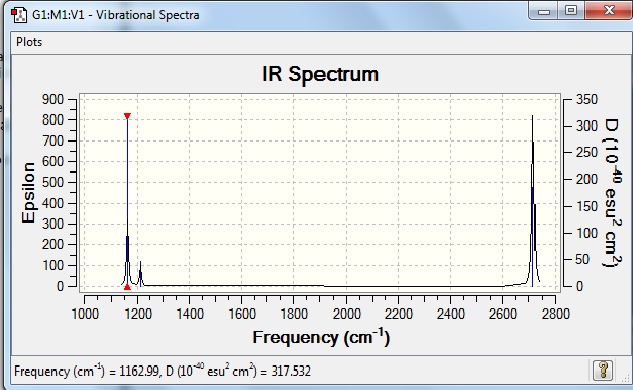Image resolution: width=633 pixels, height=390 pixels.
Task: Click the small peak near 1210 cm-1
Action: tap(140, 275)
